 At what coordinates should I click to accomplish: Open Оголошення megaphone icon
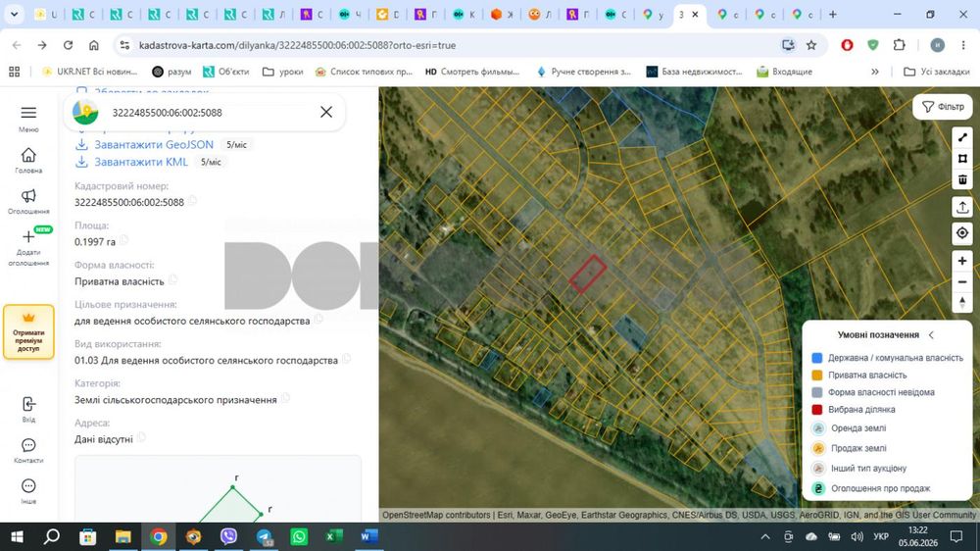pyautogui.click(x=28, y=196)
